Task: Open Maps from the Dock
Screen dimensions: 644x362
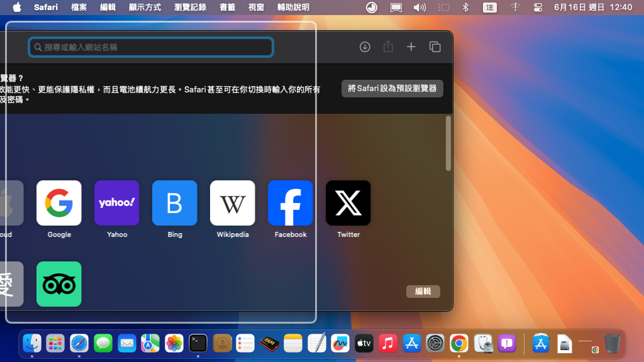Action: (150, 343)
